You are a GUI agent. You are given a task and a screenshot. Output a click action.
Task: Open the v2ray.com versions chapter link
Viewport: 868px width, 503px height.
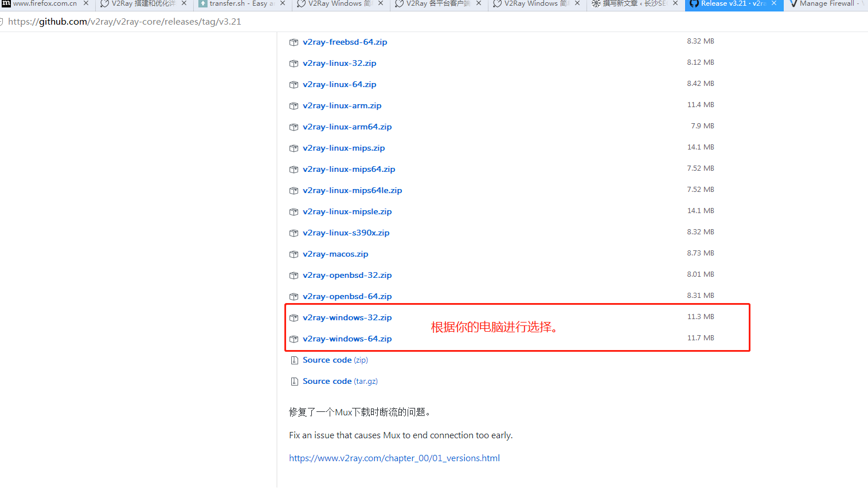pos(394,458)
